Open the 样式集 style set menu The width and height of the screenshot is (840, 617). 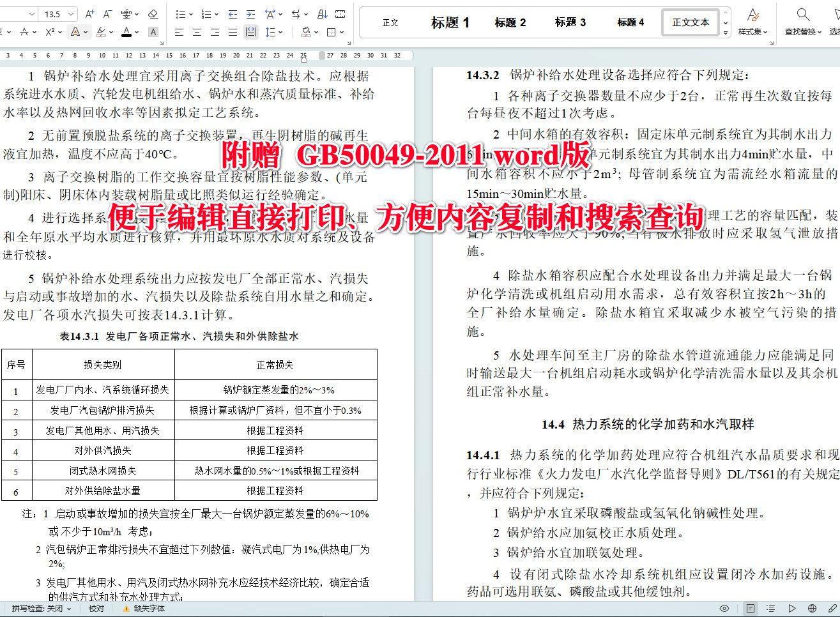coord(753,22)
